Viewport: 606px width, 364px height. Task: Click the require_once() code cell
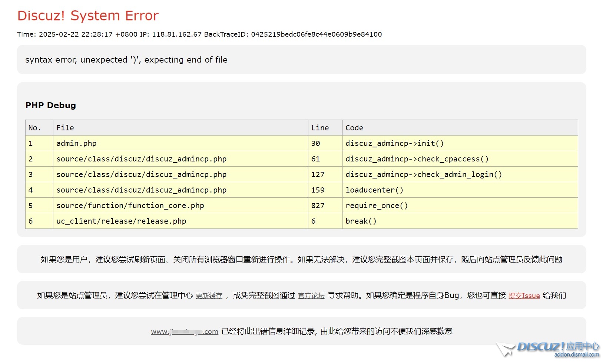coord(377,206)
